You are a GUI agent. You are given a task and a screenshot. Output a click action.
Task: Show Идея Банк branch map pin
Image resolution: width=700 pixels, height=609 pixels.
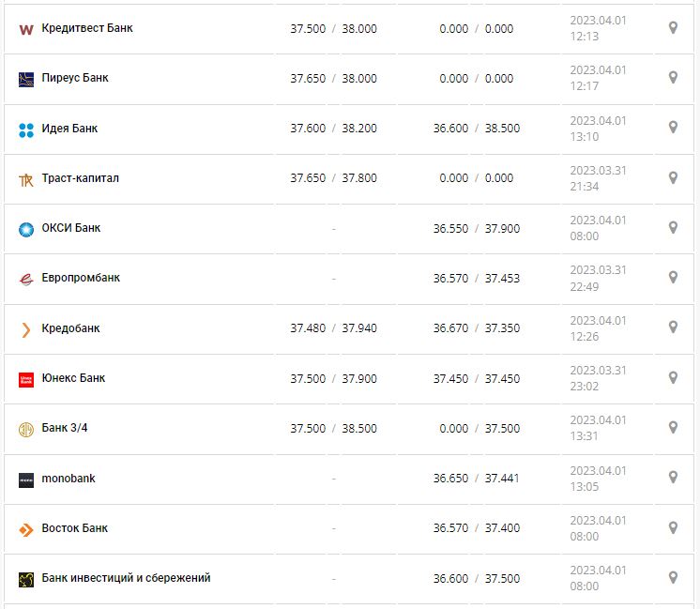coord(673,128)
